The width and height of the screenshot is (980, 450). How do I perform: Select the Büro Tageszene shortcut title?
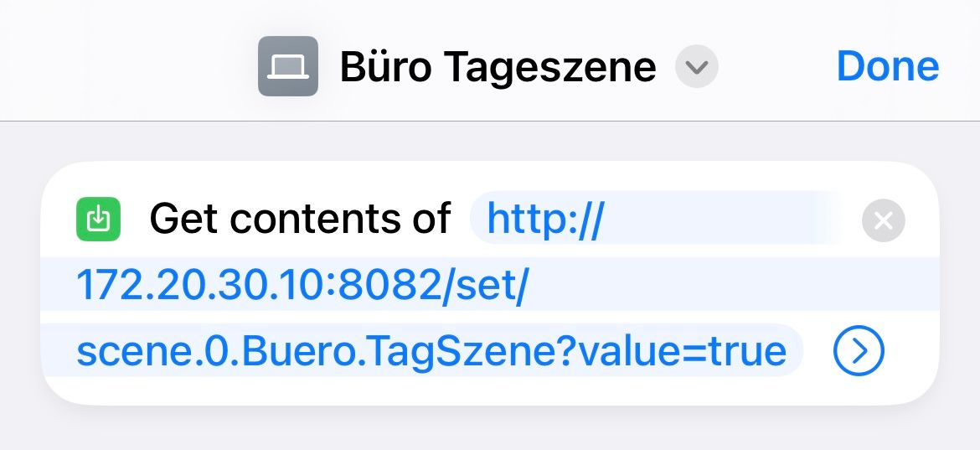[x=498, y=67]
